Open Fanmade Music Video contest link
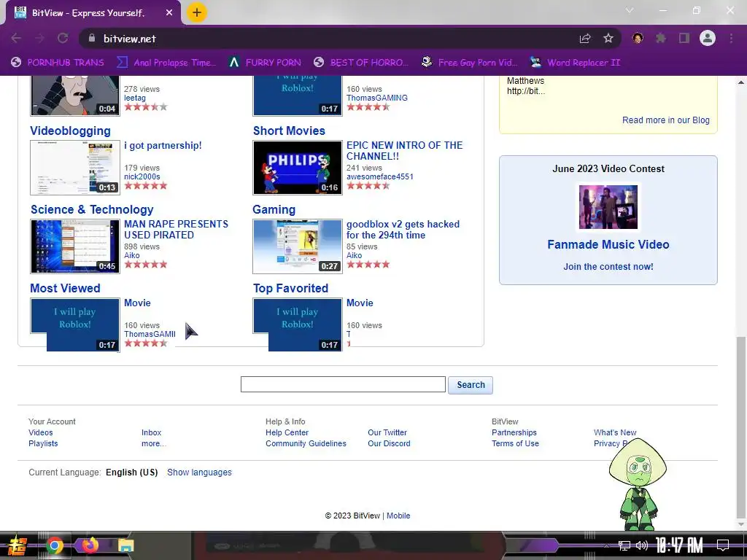This screenshot has width=747, height=560. coord(608,244)
